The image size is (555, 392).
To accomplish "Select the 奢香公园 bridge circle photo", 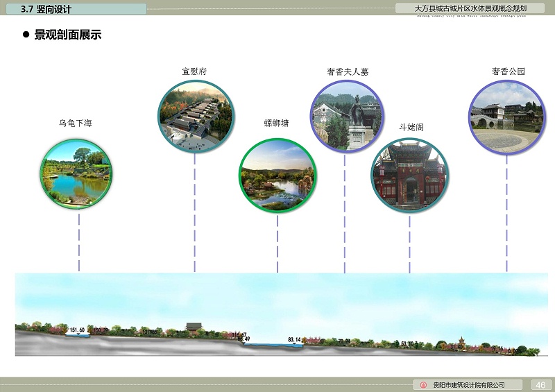I will pyautogui.click(x=507, y=116).
